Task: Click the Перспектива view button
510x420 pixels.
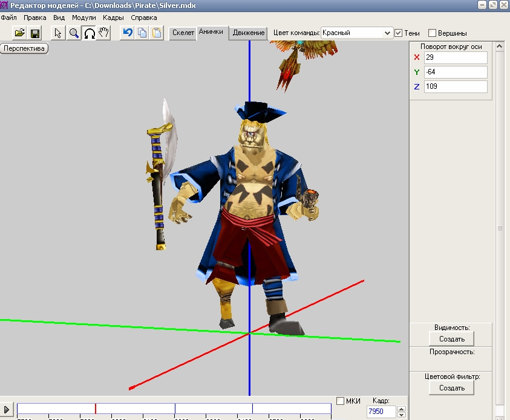Action: (x=24, y=48)
